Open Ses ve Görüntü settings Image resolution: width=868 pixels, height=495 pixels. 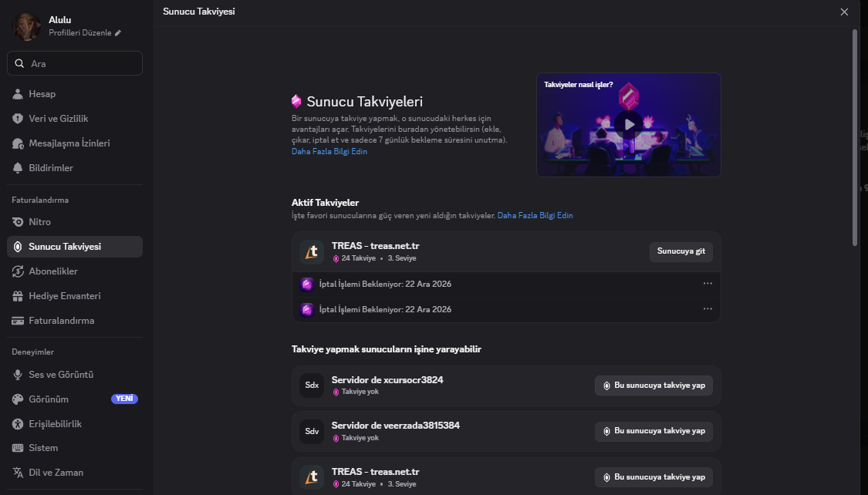[75, 375]
